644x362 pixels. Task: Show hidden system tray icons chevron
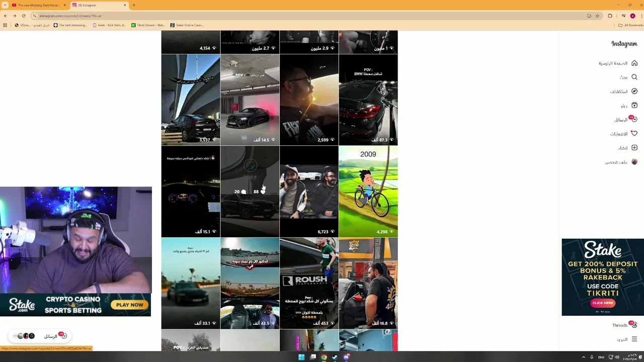[x=584, y=357]
